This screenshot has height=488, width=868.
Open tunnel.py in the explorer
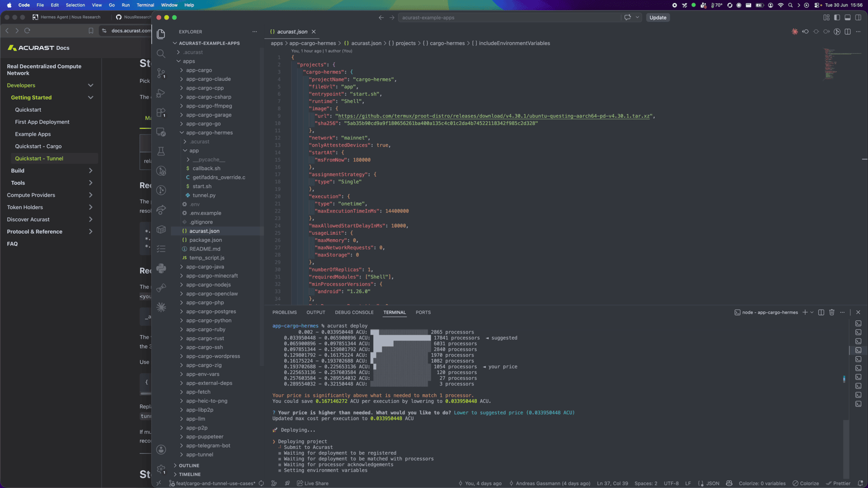(204, 195)
